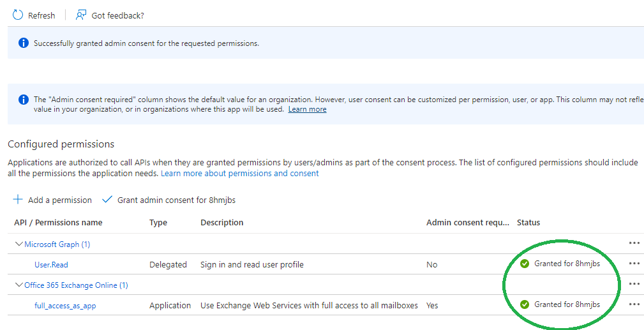Click the green granted check icon for full_access_as_app
This screenshot has width=644, height=330.
click(525, 304)
